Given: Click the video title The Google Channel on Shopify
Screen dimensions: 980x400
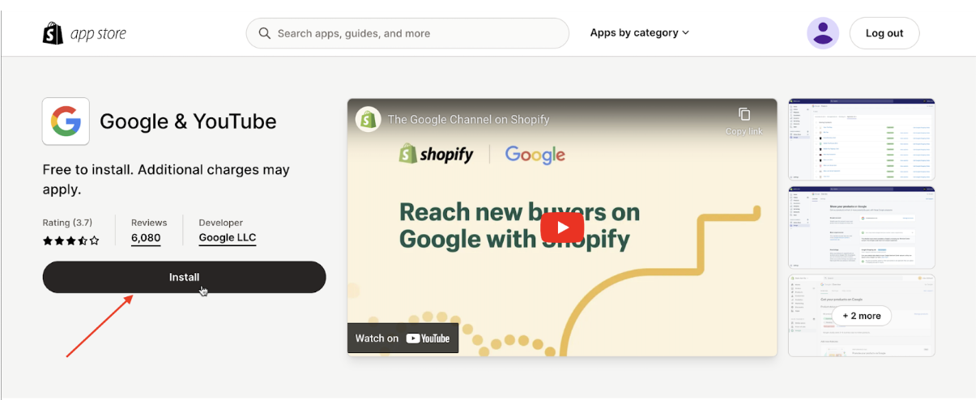Looking at the screenshot, I should pos(469,119).
